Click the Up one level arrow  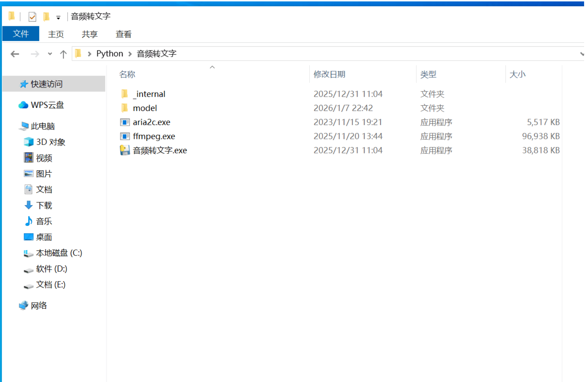[x=63, y=54]
